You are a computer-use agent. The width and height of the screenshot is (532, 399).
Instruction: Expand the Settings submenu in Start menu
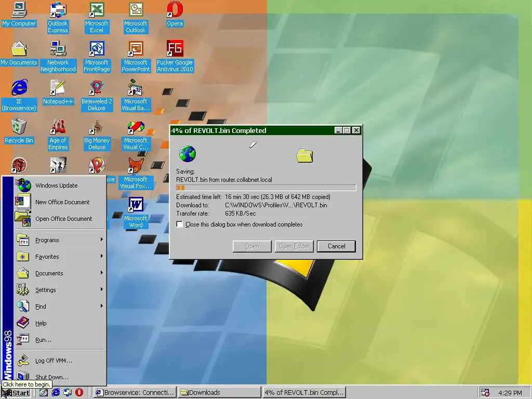coord(60,290)
